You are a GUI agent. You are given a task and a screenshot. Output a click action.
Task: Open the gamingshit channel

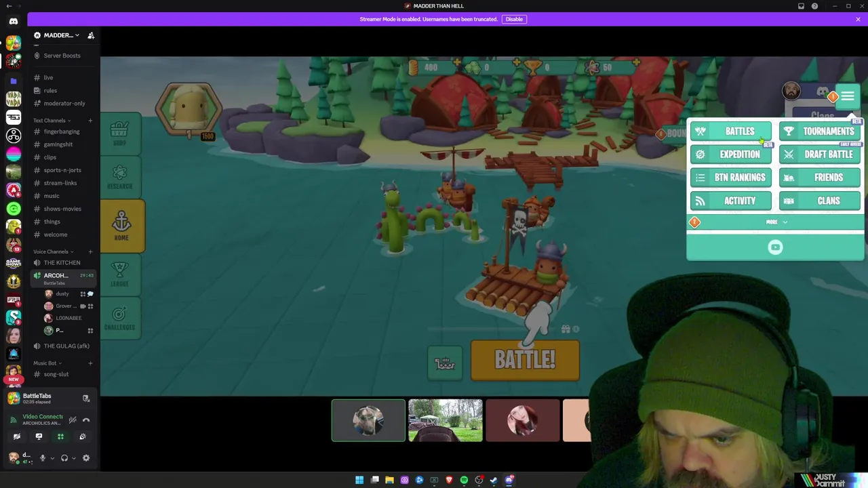click(x=64, y=144)
